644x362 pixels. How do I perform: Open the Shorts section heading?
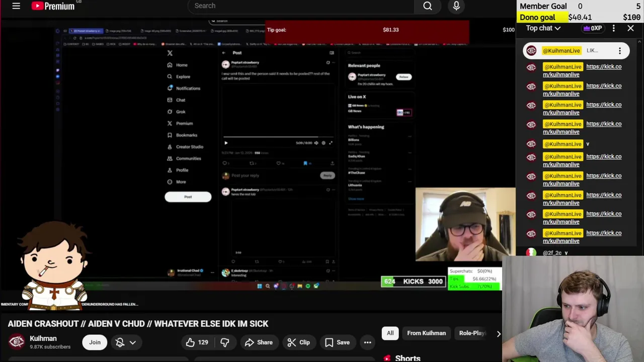click(408, 358)
